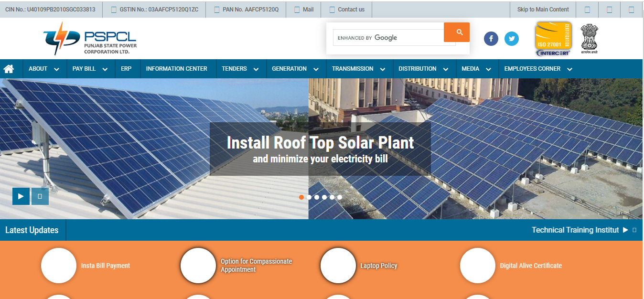This screenshot has width=644, height=299.
Task: Open PSPCL's Facebook page
Action: (x=491, y=39)
